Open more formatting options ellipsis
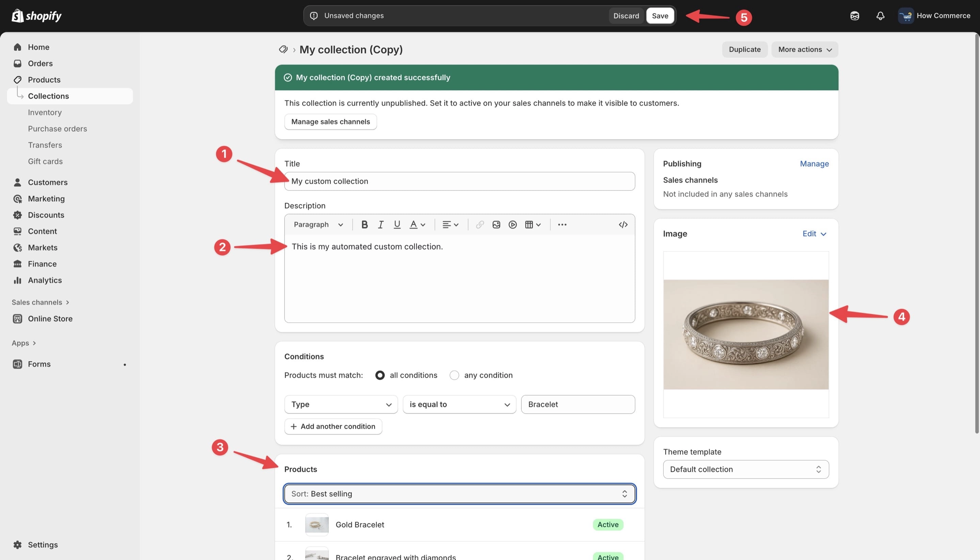The image size is (980, 560). point(562,225)
